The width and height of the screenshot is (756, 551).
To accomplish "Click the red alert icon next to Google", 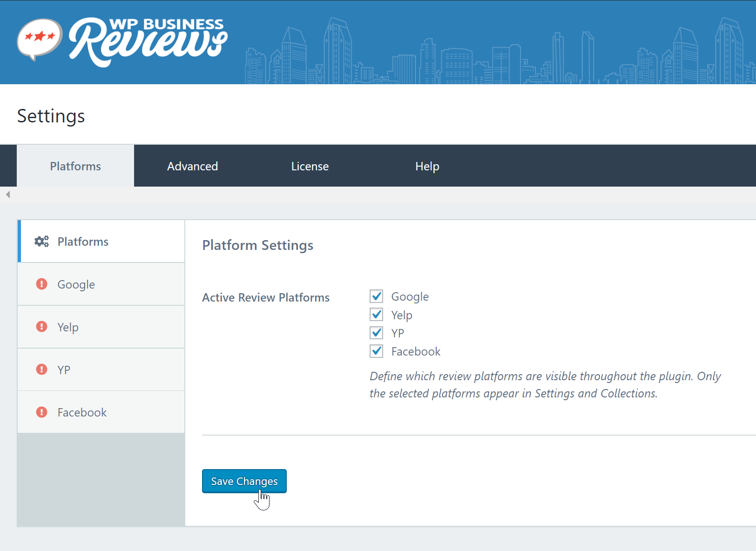I will tap(41, 284).
